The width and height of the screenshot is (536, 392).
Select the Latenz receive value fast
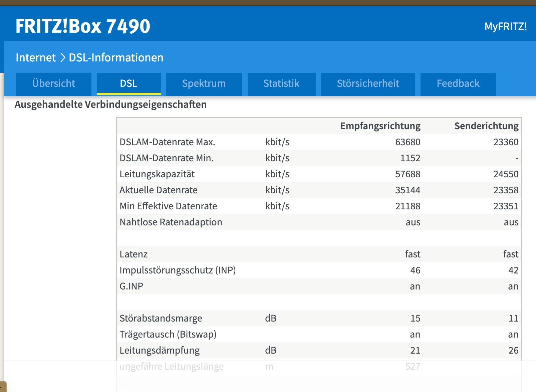click(413, 254)
